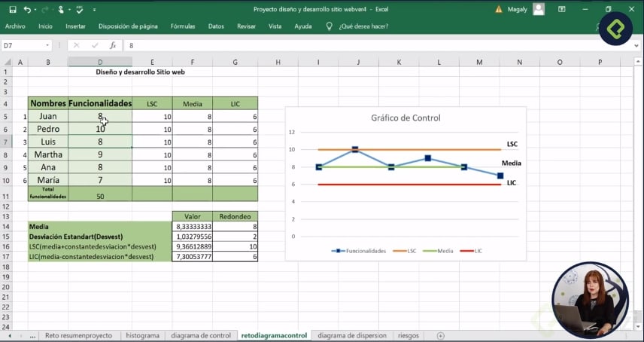Go to the previous sheet tab using the arrow

point(10,336)
